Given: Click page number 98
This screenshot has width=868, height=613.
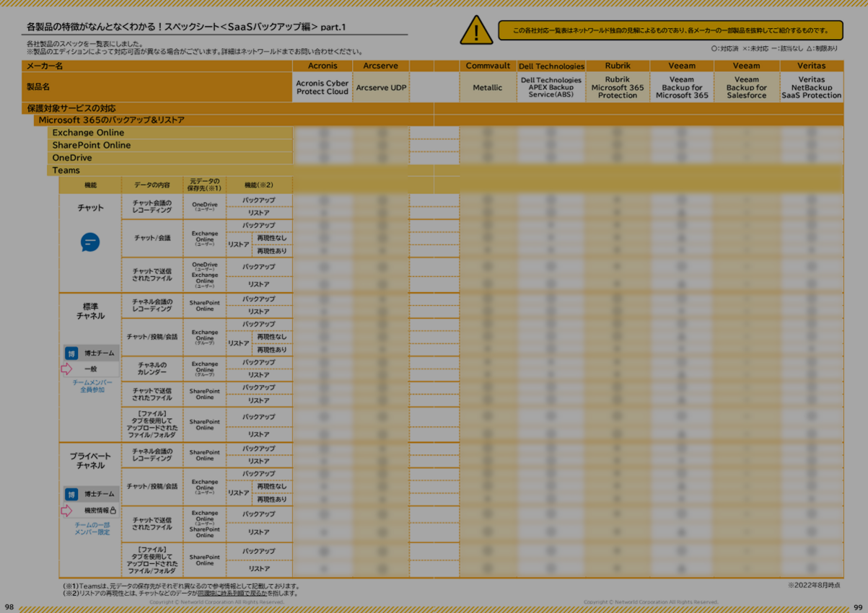Looking at the screenshot, I should click(9, 607).
